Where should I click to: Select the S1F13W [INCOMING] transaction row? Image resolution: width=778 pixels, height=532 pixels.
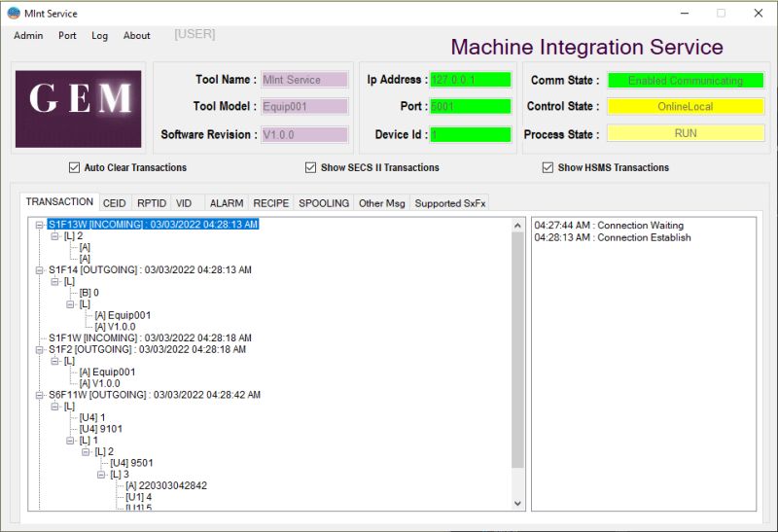point(154,225)
